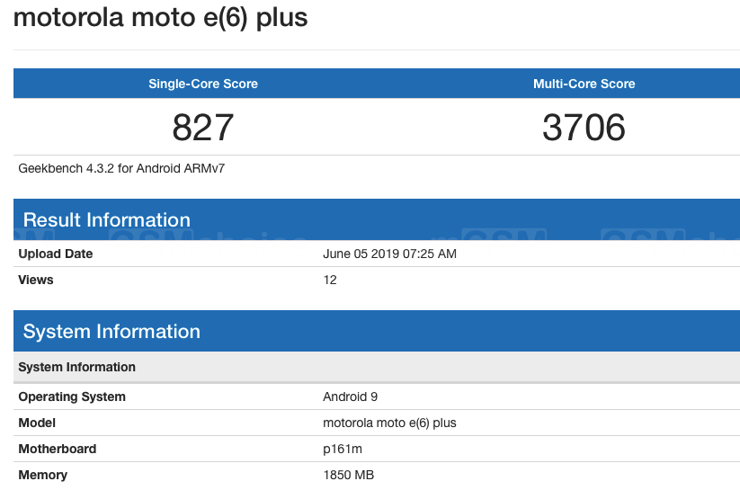Click the Geekbench 4.3.2 for Android ARMv7 text
The image size is (740, 490).
pos(121,169)
